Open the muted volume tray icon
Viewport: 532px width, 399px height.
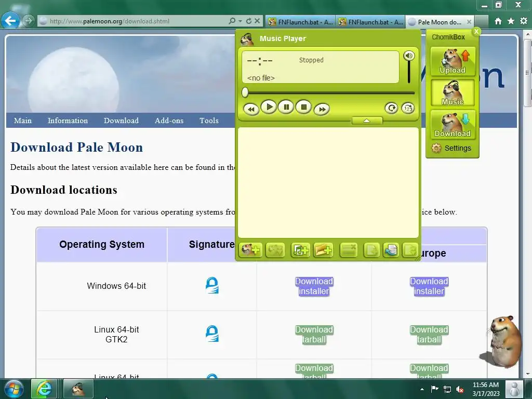pos(460,390)
